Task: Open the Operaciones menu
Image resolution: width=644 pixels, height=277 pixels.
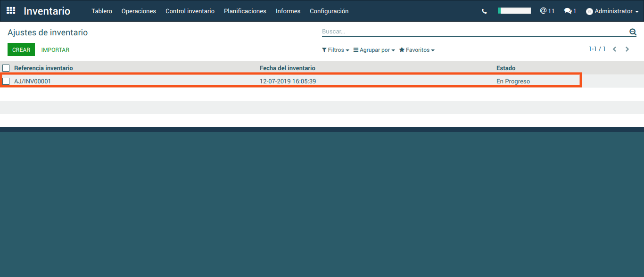Action: pos(139,11)
